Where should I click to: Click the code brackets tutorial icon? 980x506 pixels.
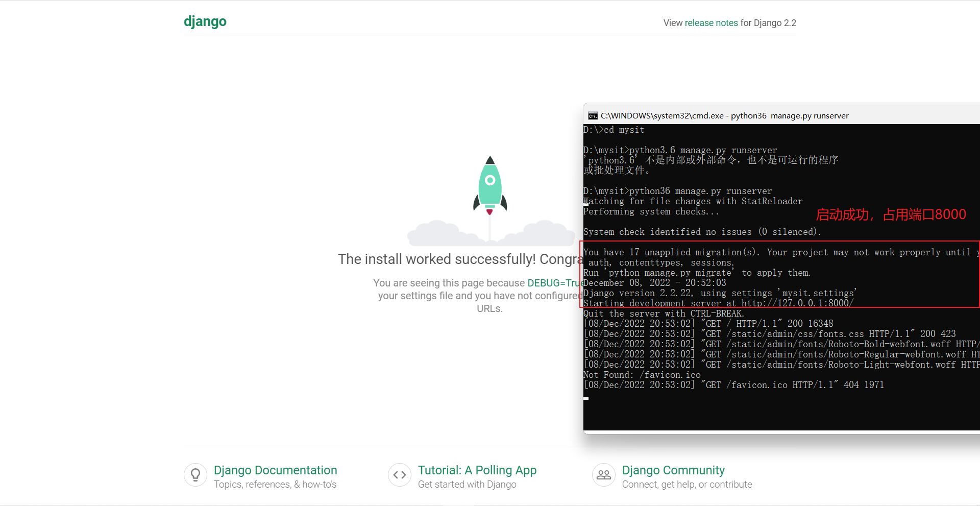coord(400,475)
